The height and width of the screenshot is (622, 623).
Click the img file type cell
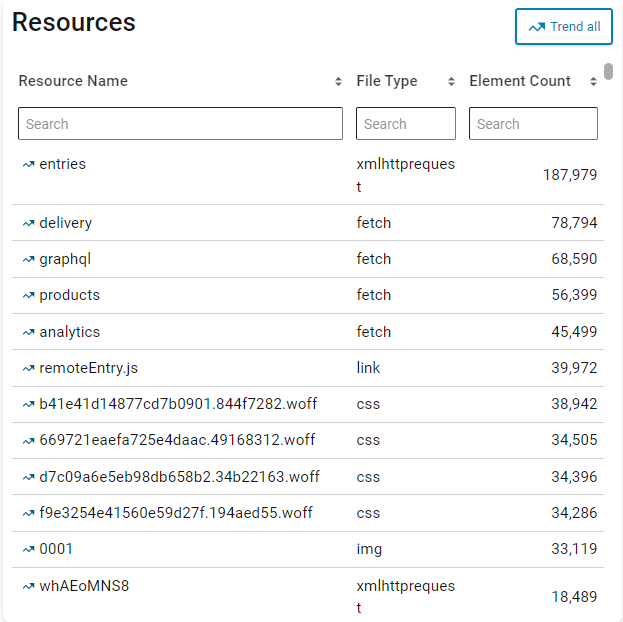pos(369,549)
